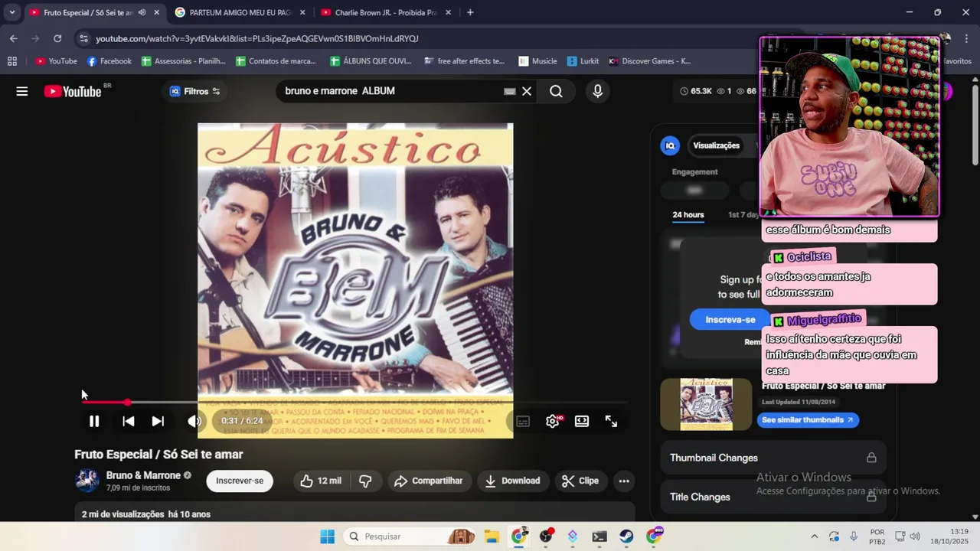Run search with the magnifying glass button

point(557,91)
